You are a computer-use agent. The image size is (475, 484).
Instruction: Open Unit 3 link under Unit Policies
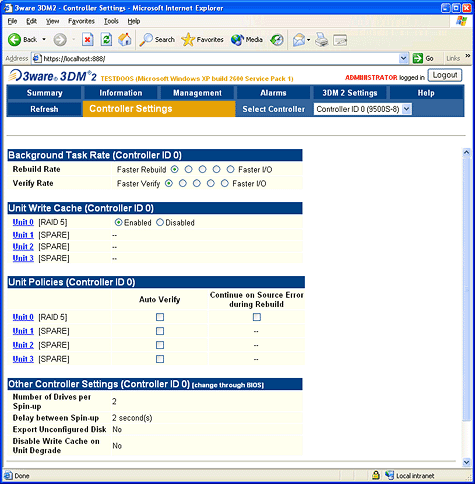23,359
